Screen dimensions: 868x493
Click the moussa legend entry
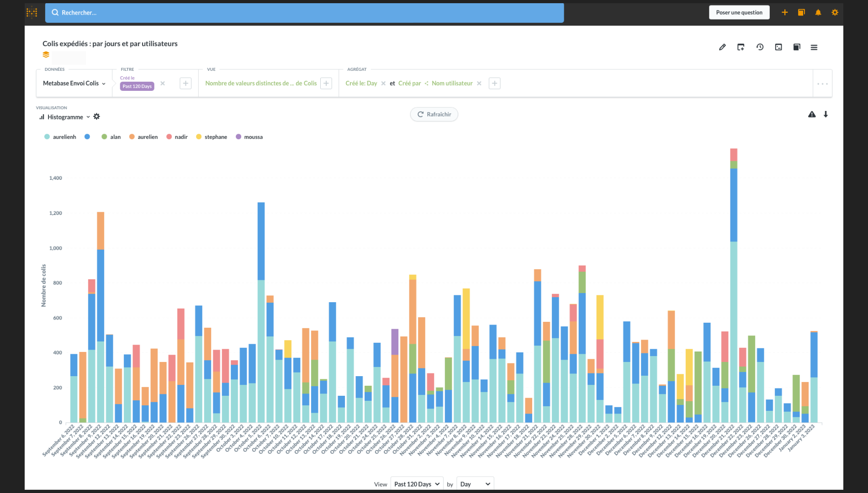[x=249, y=136]
